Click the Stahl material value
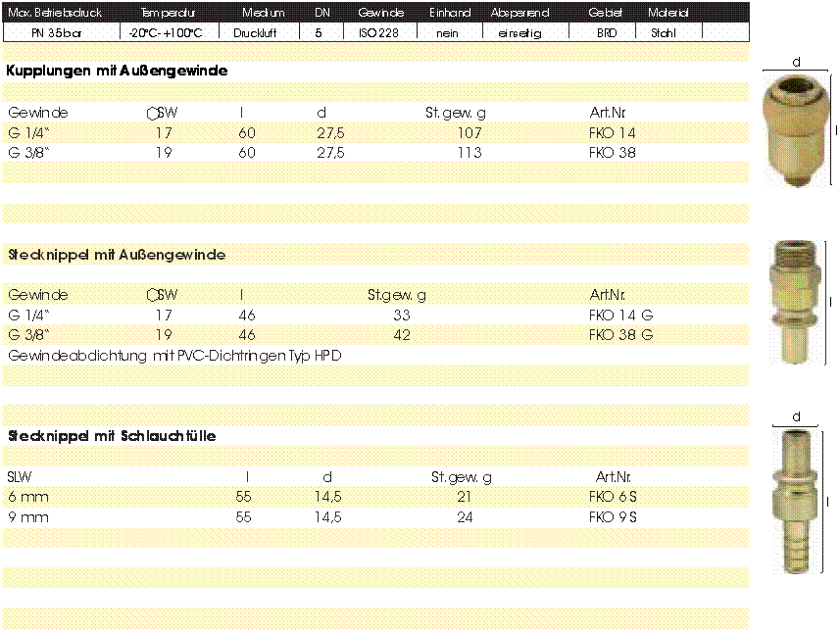 (664, 32)
